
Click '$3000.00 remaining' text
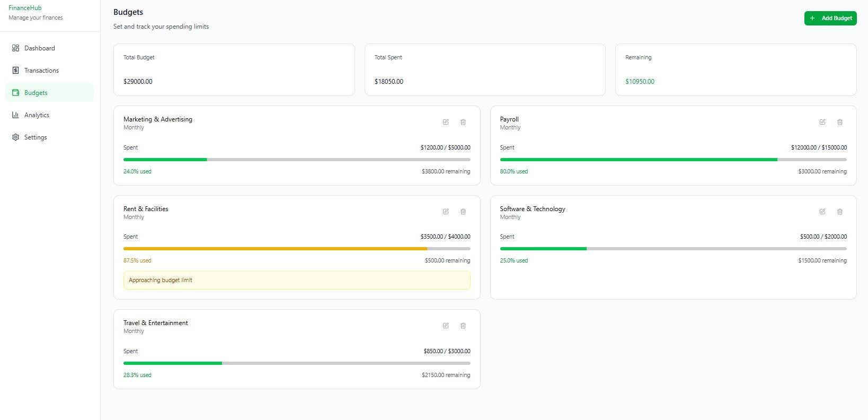pos(822,171)
